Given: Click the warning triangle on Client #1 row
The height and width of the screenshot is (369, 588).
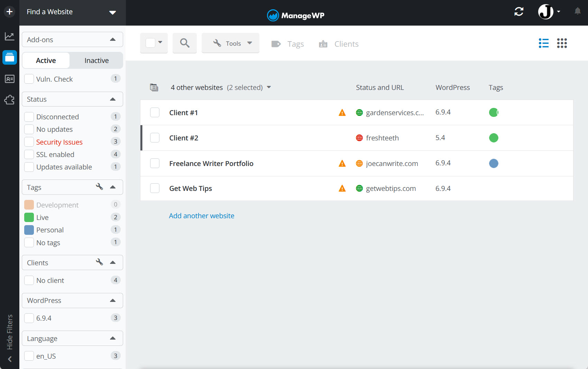Looking at the screenshot, I should point(342,112).
